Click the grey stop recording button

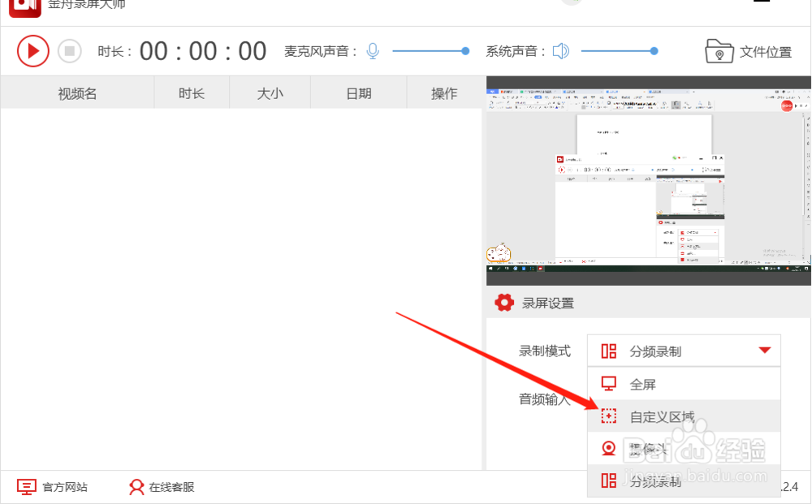click(69, 51)
